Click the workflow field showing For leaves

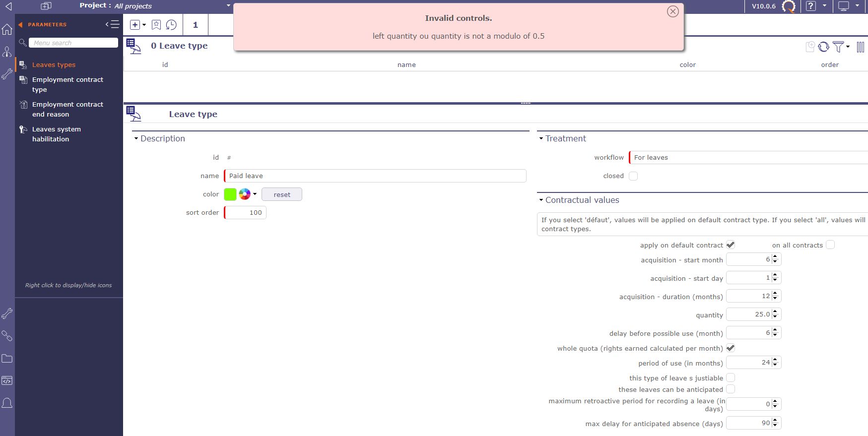click(x=748, y=157)
